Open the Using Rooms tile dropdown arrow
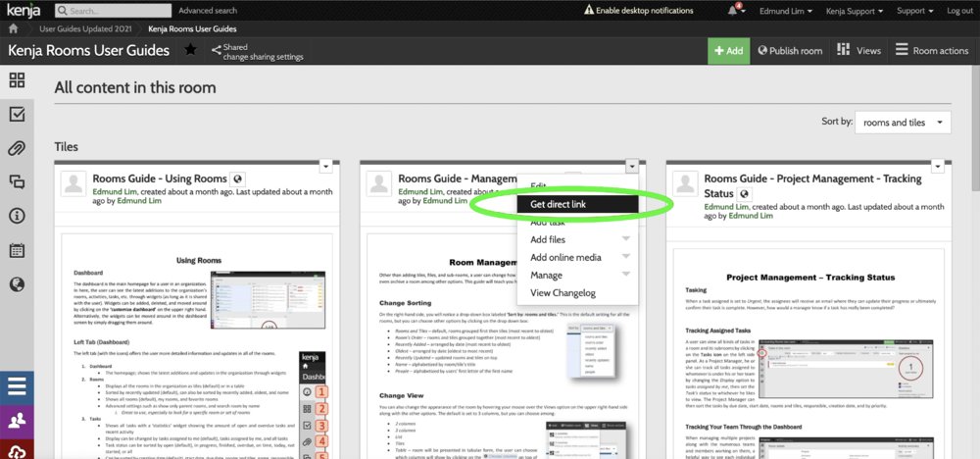This screenshot has width=980, height=459. click(326, 167)
